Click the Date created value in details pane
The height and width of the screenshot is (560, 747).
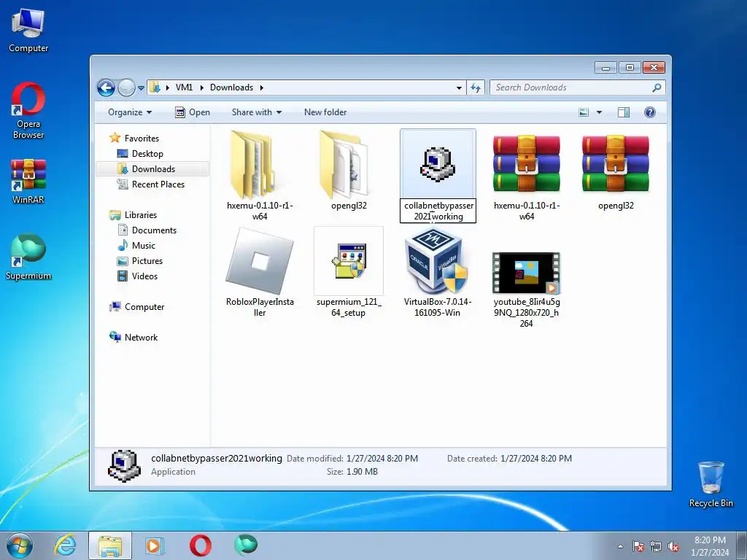[536, 459]
